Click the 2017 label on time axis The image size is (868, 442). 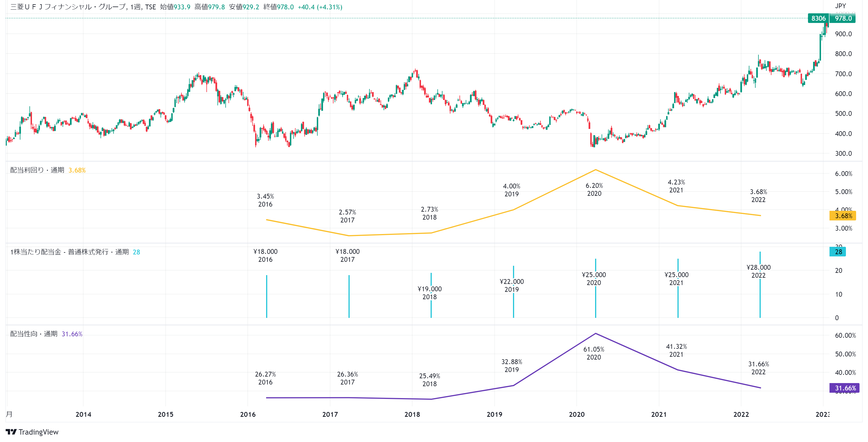330,414
